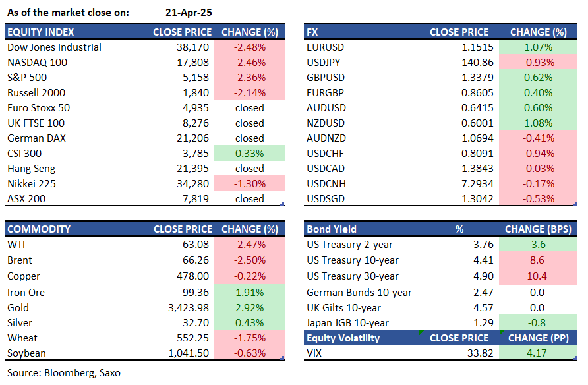Click the NASDAQ 100 change percentage cell
The image size is (588, 385).
click(x=249, y=63)
